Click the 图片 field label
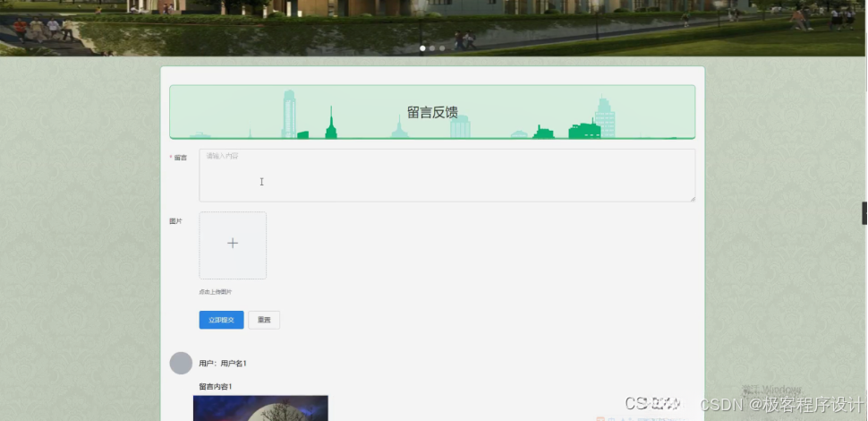The width and height of the screenshot is (868, 421). point(175,221)
